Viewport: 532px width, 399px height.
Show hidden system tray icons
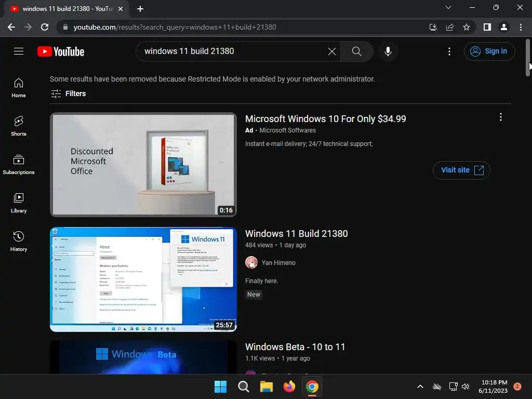(420, 387)
